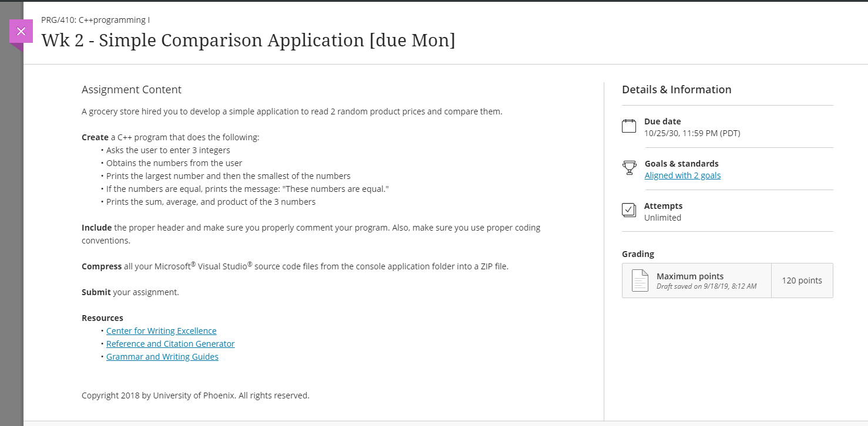Click the checkmark icon next to Attempts

629,211
